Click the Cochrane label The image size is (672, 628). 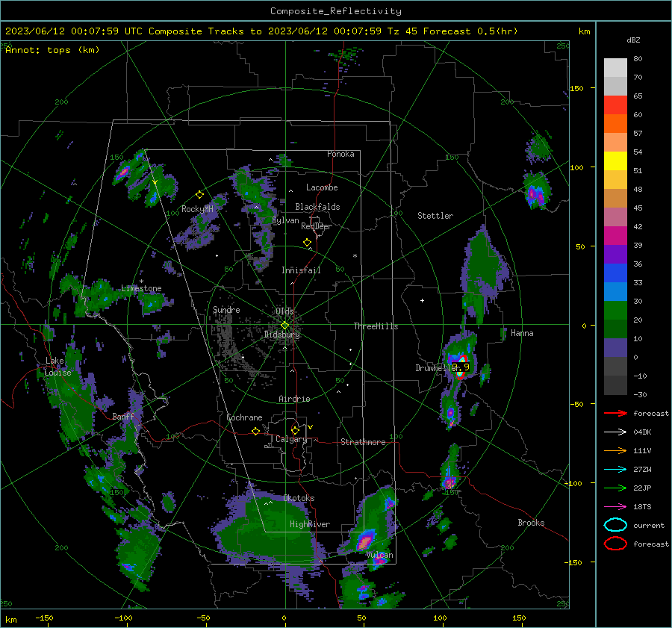tap(244, 417)
